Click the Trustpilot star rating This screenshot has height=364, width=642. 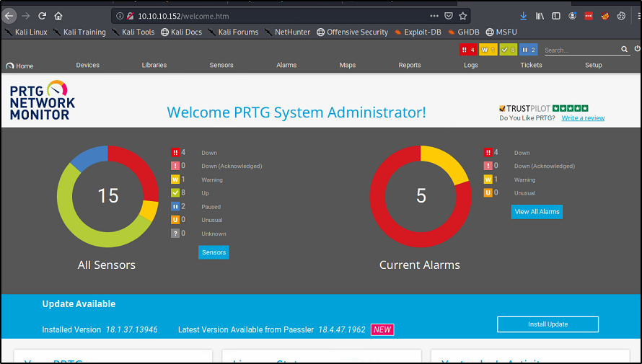point(571,108)
